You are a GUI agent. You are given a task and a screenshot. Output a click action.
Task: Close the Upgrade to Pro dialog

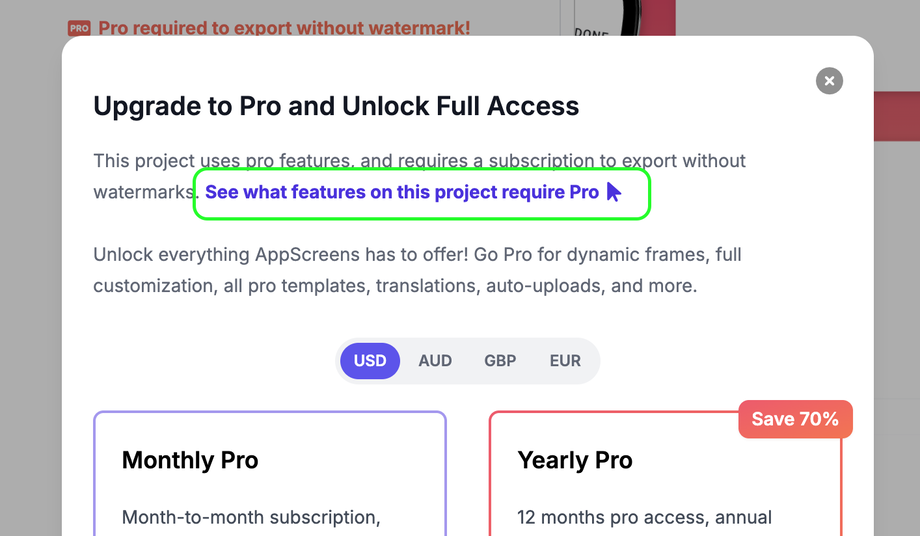coord(829,81)
